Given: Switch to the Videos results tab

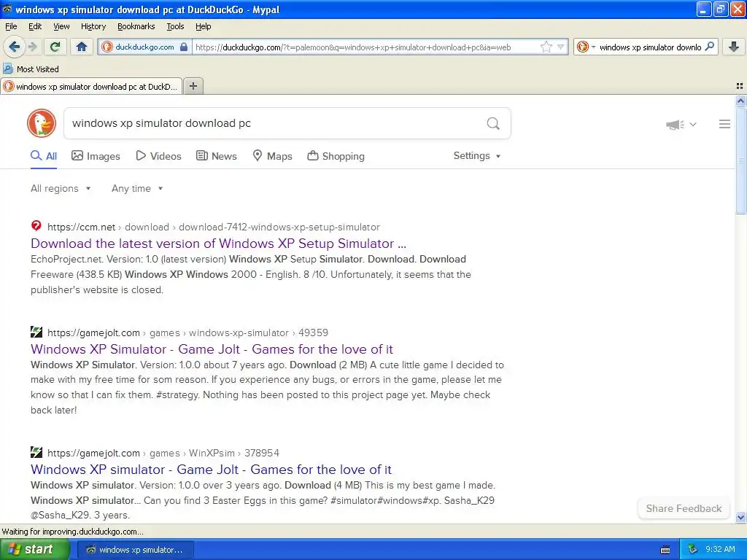Looking at the screenshot, I should pos(158,156).
